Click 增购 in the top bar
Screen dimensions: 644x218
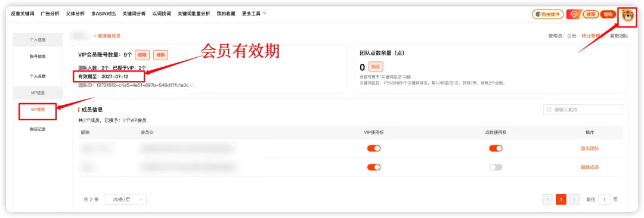pyautogui.click(x=608, y=14)
